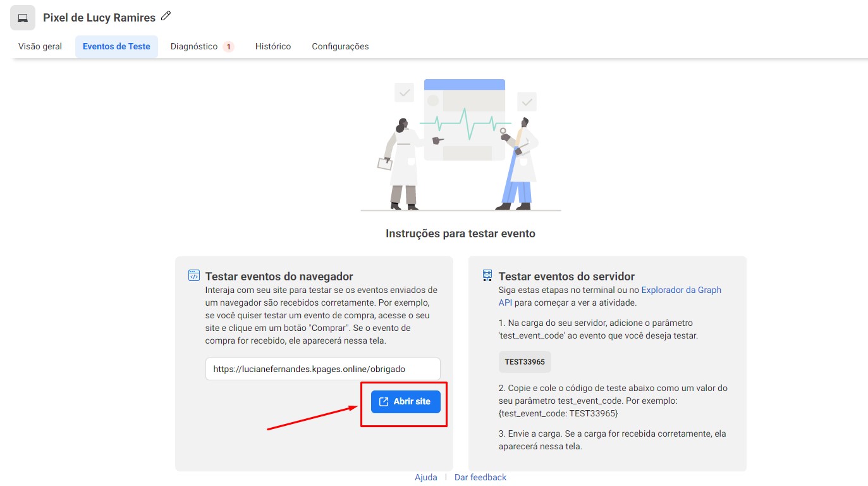Click the Instruções para testar evento heading
This screenshot has width=868, height=486.
pos(460,234)
